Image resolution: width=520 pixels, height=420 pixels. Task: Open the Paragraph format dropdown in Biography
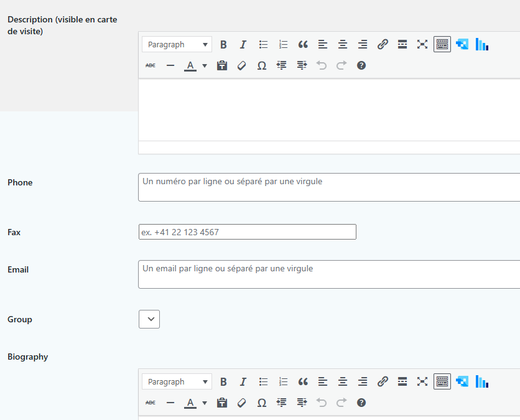pyautogui.click(x=177, y=381)
